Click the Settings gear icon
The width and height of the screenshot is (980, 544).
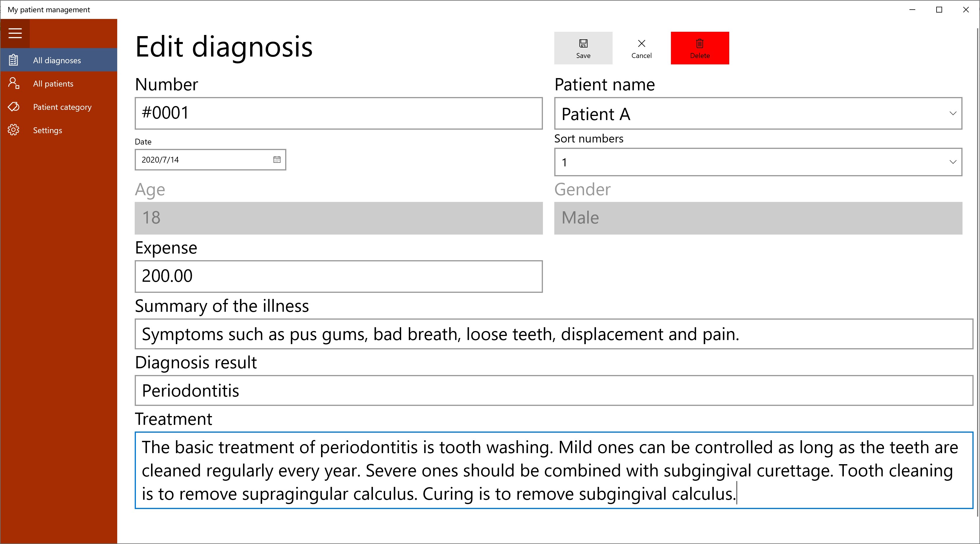(x=14, y=130)
